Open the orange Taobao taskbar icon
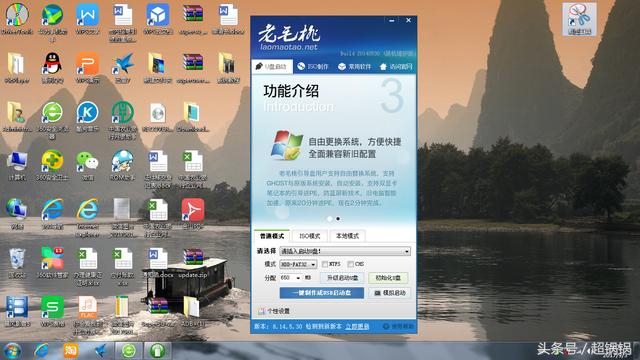The height and width of the screenshot is (360, 640). [71, 351]
